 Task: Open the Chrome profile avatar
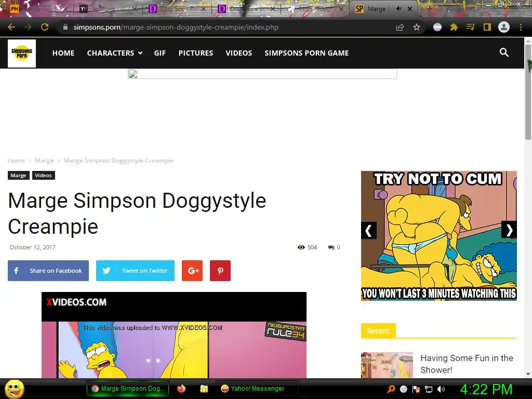tap(504, 27)
